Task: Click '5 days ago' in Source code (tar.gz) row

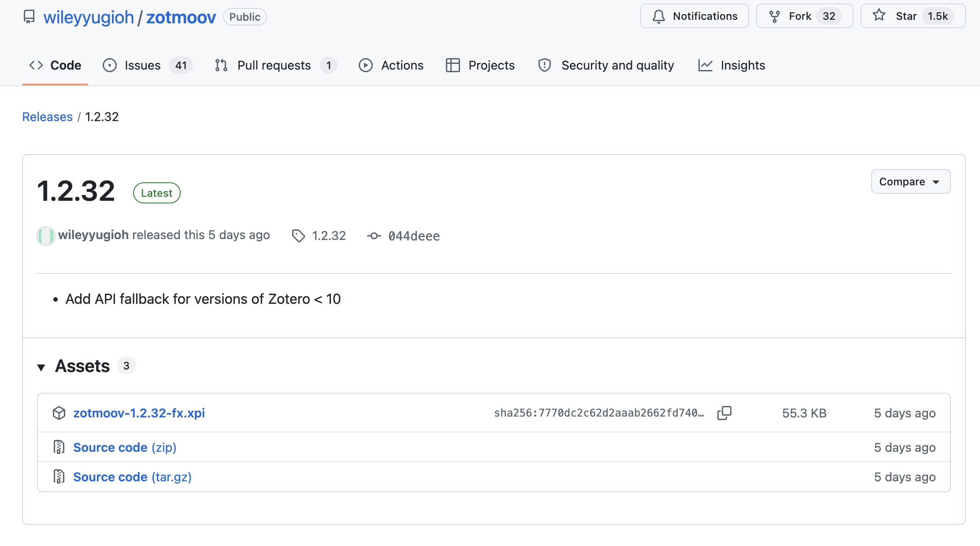Action: pos(905,477)
